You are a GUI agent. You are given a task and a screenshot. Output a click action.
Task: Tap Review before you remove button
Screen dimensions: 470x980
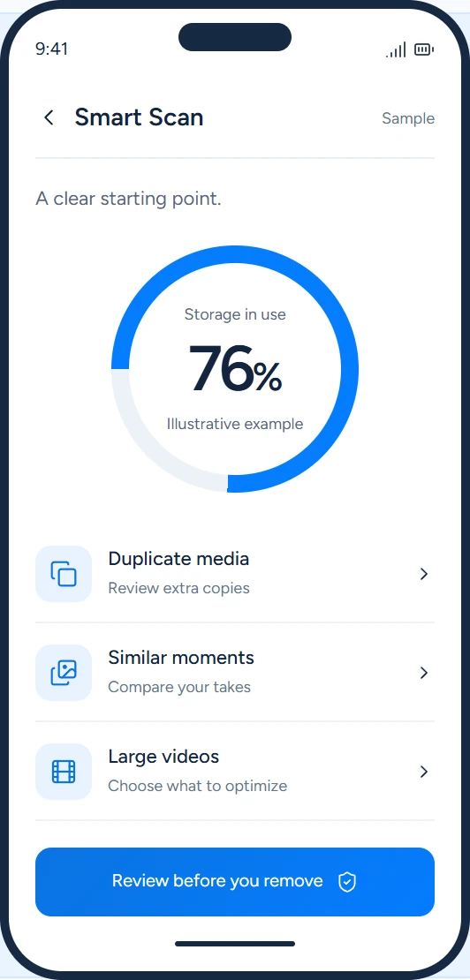pyautogui.click(x=235, y=882)
